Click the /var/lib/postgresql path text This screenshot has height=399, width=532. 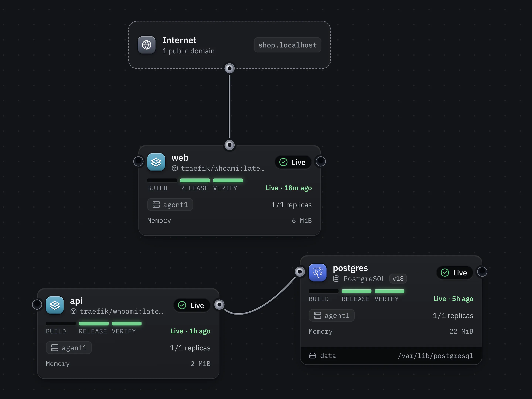point(436,356)
